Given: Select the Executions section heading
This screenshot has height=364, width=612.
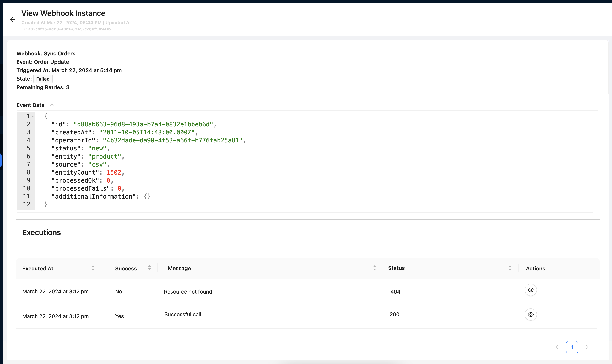Looking at the screenshot, I should 41,232.
